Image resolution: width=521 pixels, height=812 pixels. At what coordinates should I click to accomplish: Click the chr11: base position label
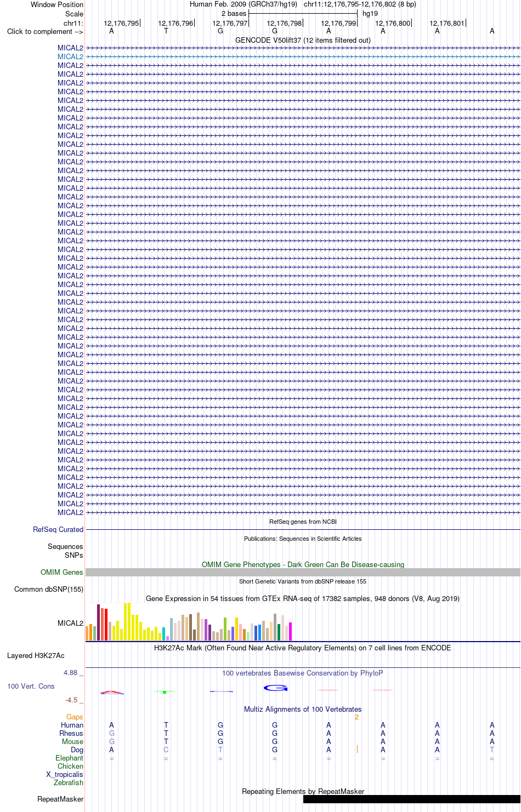click(x=73, y=23)
